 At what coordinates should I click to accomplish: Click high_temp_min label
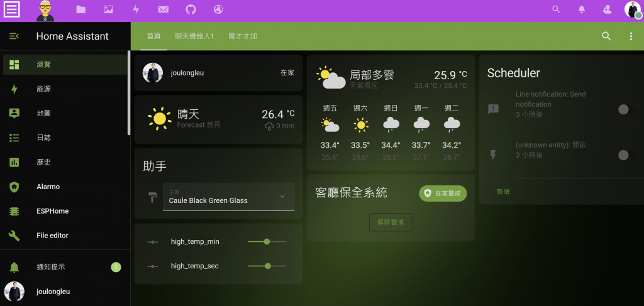(x=195, y=242)
